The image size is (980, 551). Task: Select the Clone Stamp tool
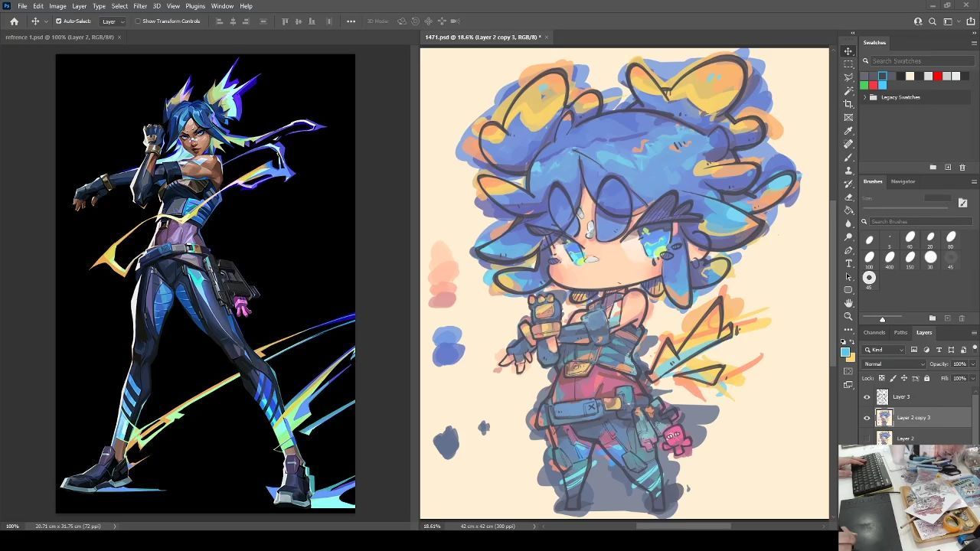pyautogui.click(x=848, y=171)
